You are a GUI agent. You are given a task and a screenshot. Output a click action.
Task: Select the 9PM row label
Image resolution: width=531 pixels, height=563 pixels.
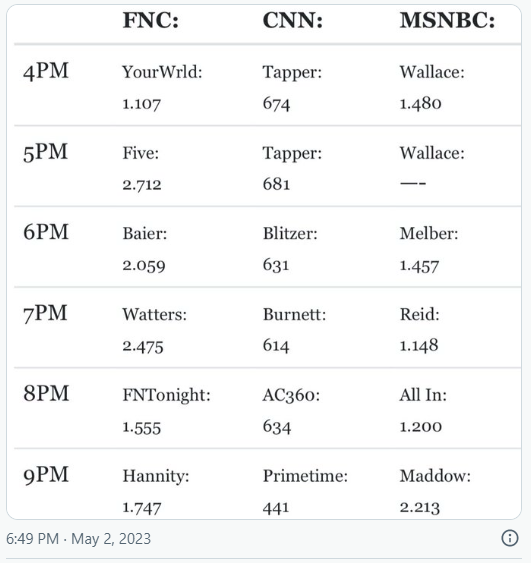pyautogui.click(x=46, y=475)
